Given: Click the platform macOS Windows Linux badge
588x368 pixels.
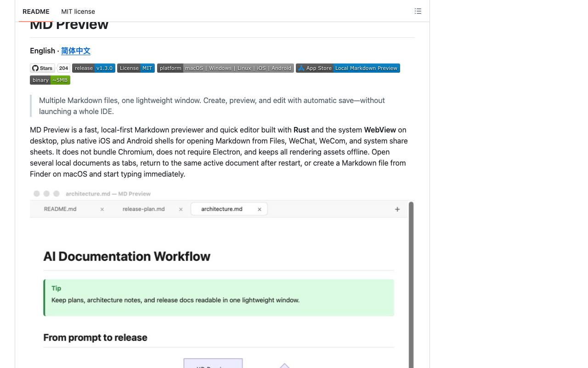Looking at the screenshot, I should (226, 68).
